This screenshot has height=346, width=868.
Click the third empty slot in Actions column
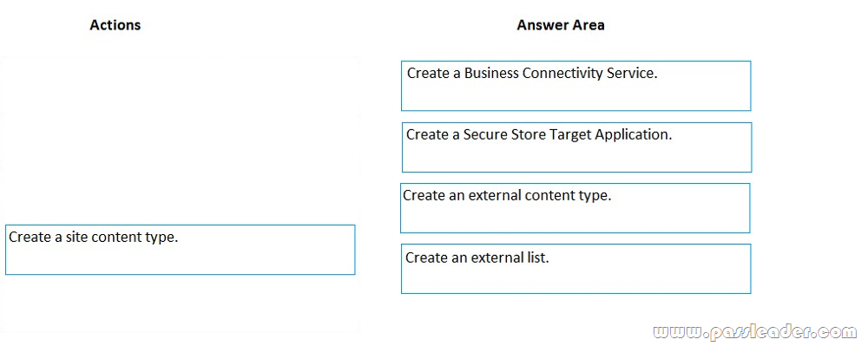click(x=180, y=193)
